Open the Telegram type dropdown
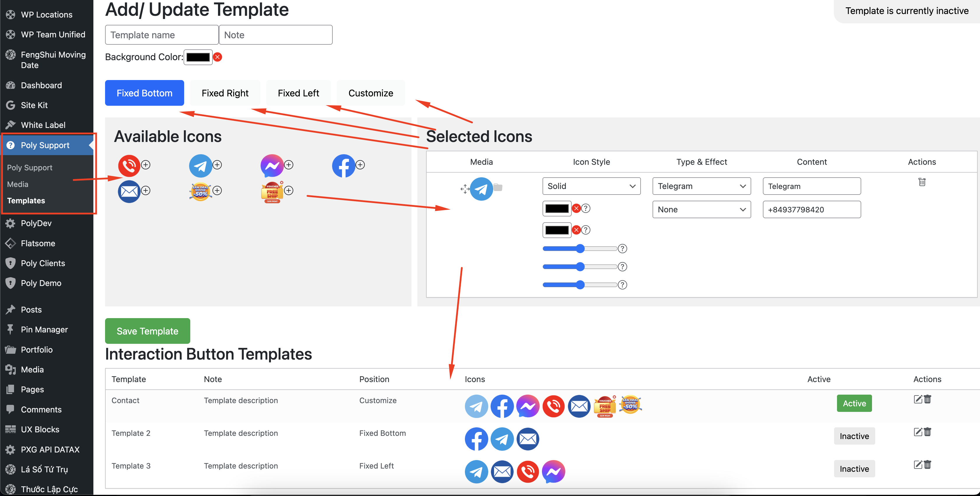 pos(701,186)
